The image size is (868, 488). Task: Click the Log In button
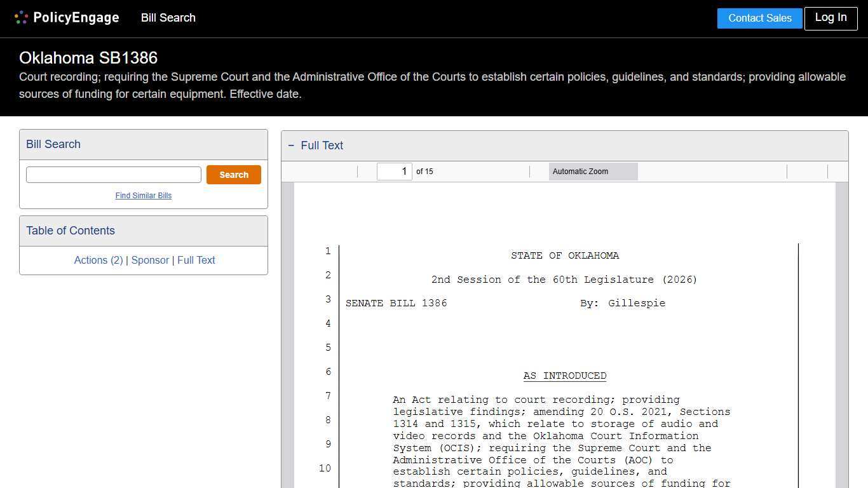(x=831, y=18)
